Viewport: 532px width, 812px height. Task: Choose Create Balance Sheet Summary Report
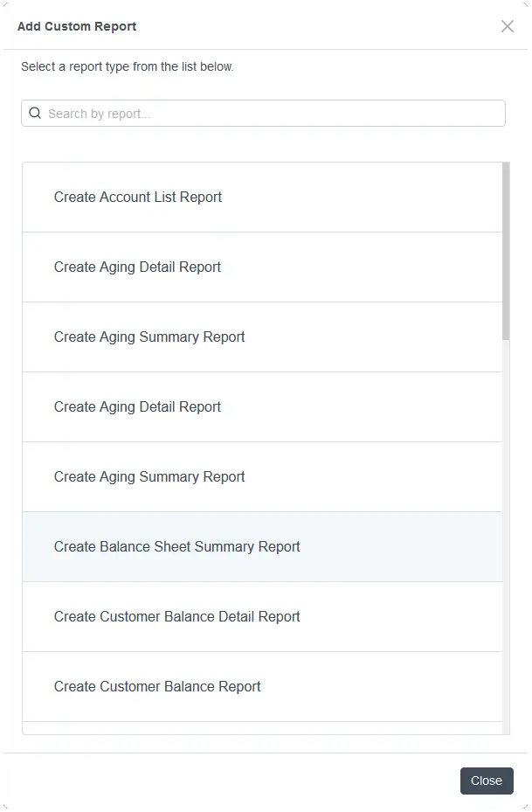tap(176, 547)
